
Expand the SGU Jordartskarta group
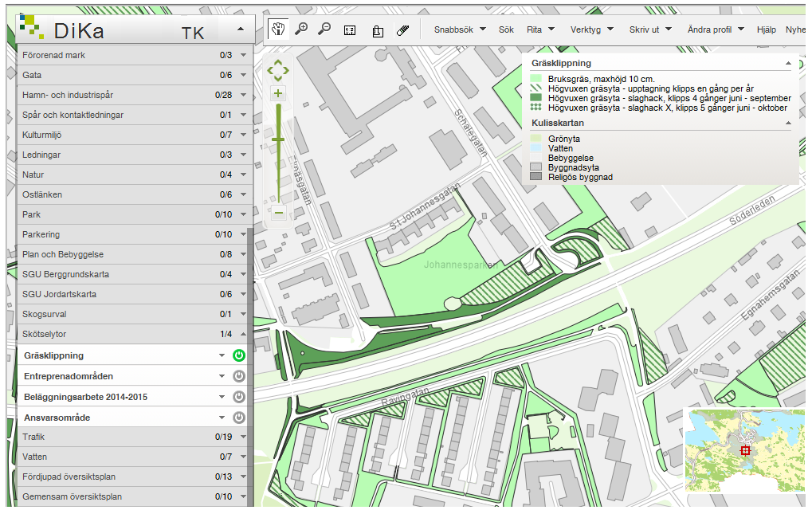pyautogui.click(x=243, y=294)
